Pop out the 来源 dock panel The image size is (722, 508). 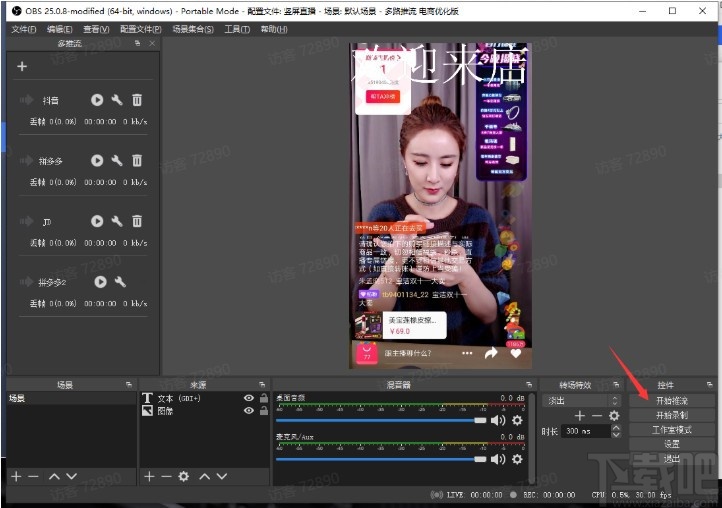(x=262, y=385)
